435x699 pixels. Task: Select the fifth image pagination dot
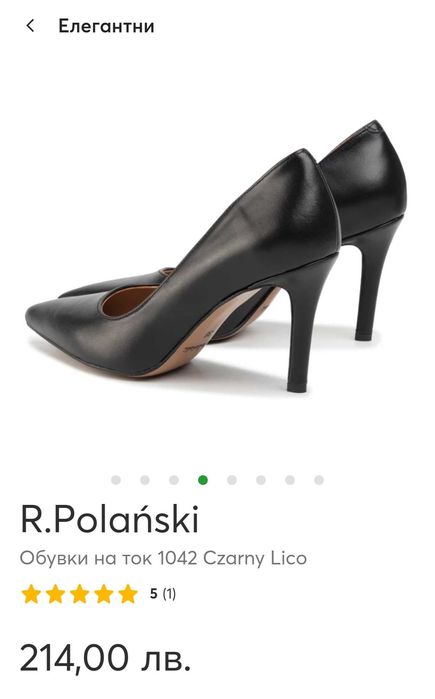coord(232,480)
